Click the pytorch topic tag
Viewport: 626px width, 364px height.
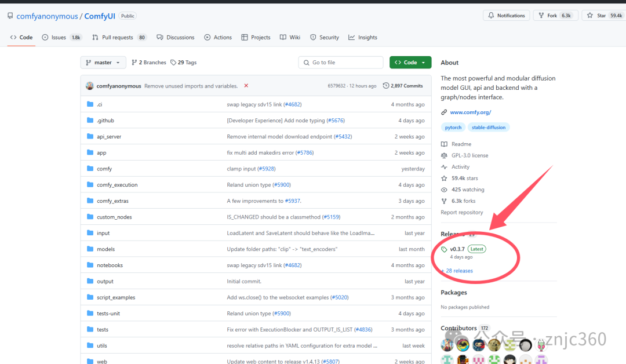click(453, 128)
